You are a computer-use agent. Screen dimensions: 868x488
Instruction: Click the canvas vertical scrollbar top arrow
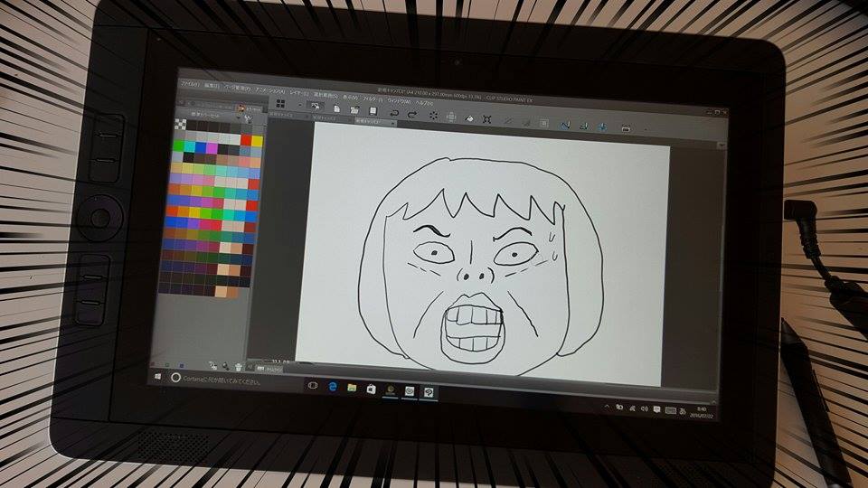click(x=722, y=145)
